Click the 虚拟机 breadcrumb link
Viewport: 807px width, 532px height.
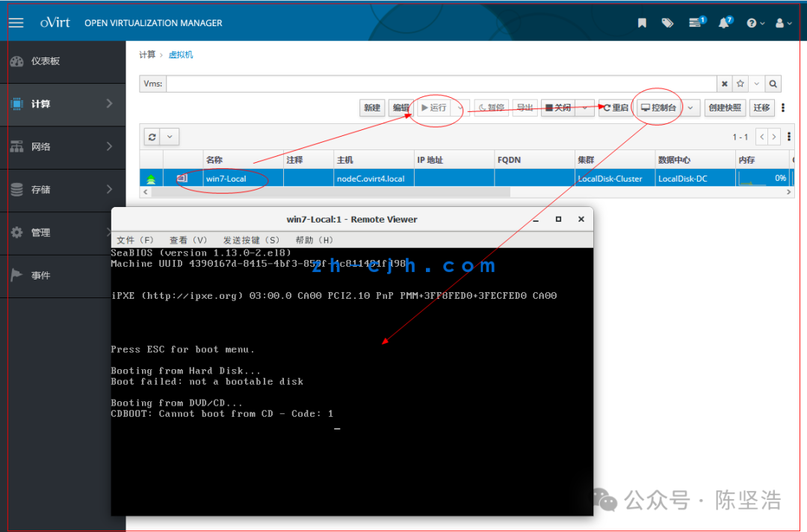(x=181, y=55)
